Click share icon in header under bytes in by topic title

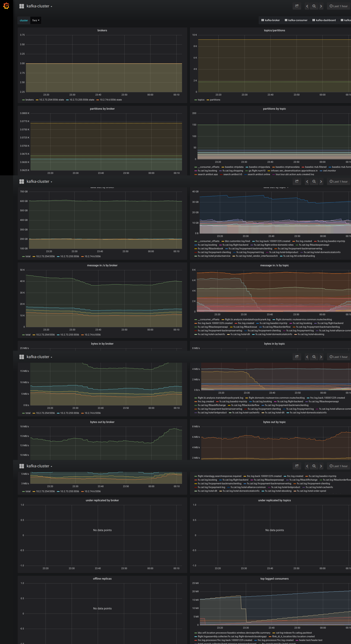(x=297, y=357)
